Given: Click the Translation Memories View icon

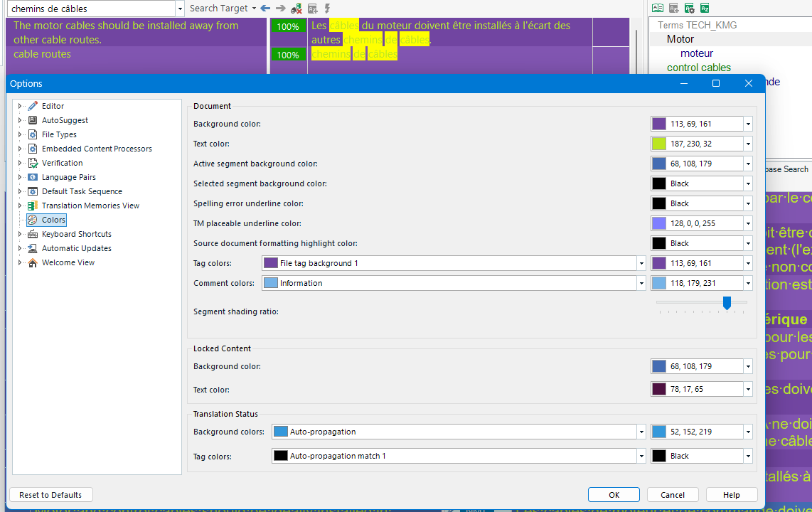Looking at the screenshot, I should pyautogui.click(x=33, y=206).
